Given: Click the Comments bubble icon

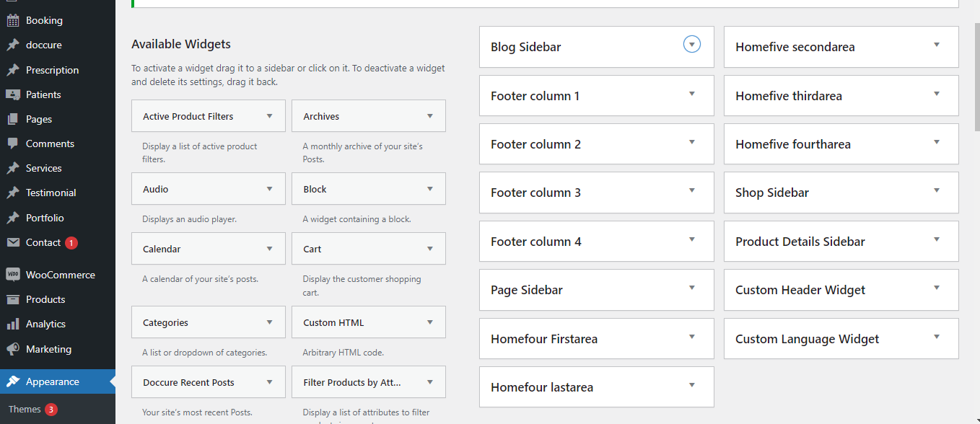Looking at the screenshot, I should point(13,143).
